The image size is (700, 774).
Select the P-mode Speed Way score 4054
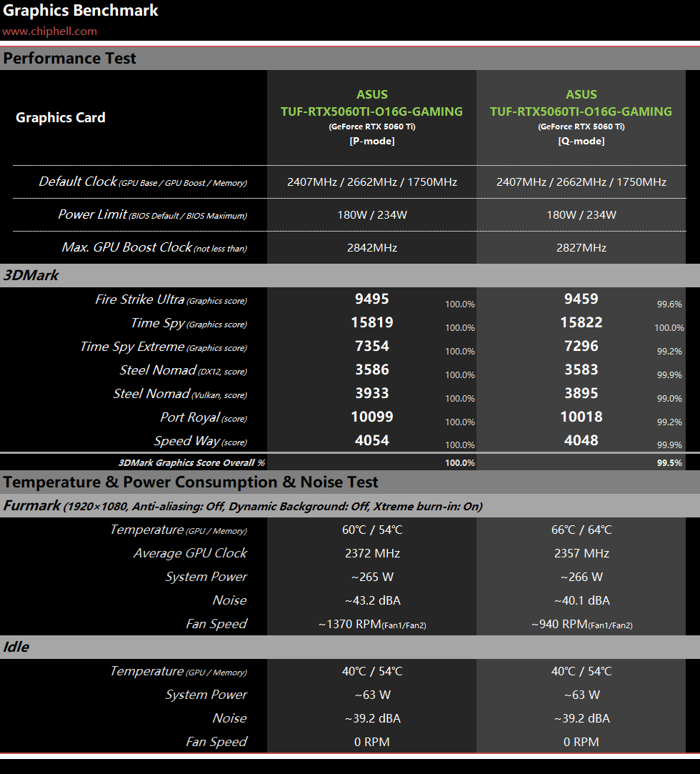point(371,440)
